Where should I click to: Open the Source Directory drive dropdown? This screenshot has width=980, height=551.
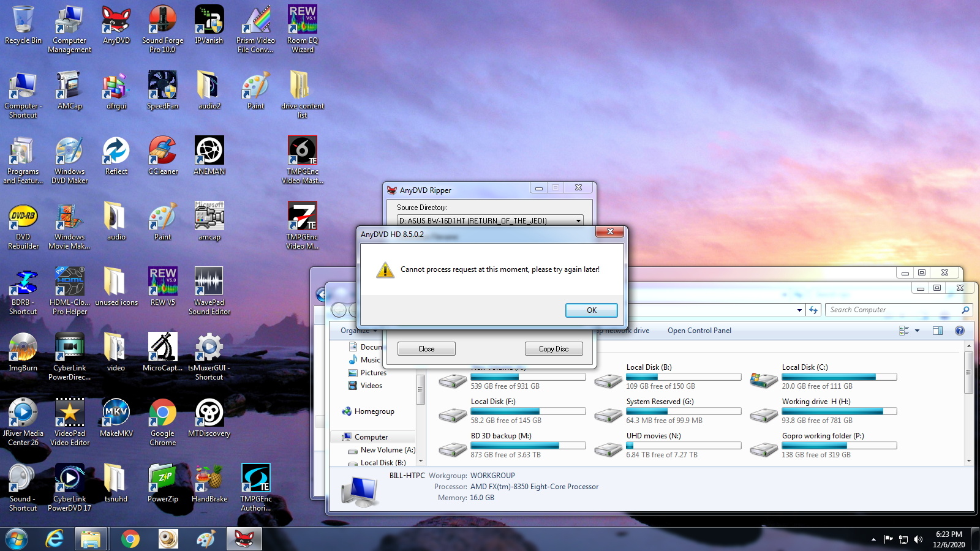578,220
